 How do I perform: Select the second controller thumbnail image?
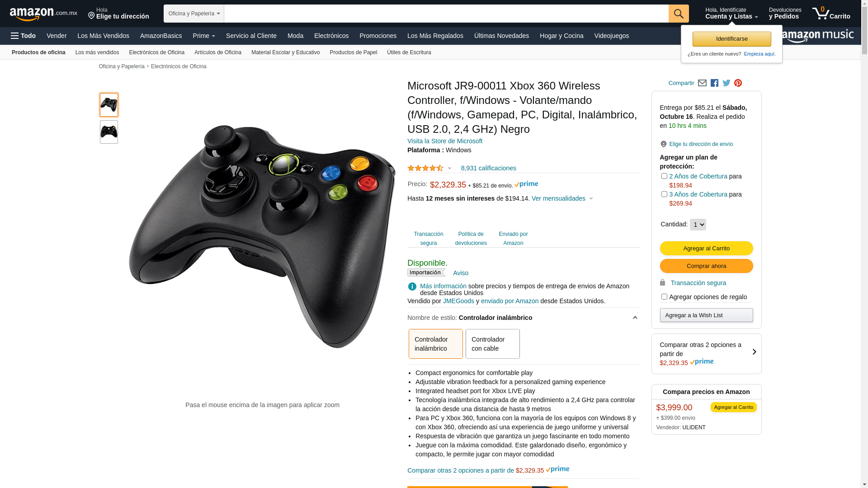pos(109,132)
